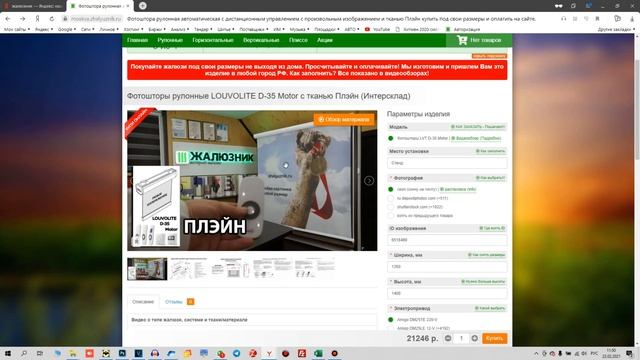
Task: Open 'Горизонтальные' navigation item
Action: click(213, 40)
